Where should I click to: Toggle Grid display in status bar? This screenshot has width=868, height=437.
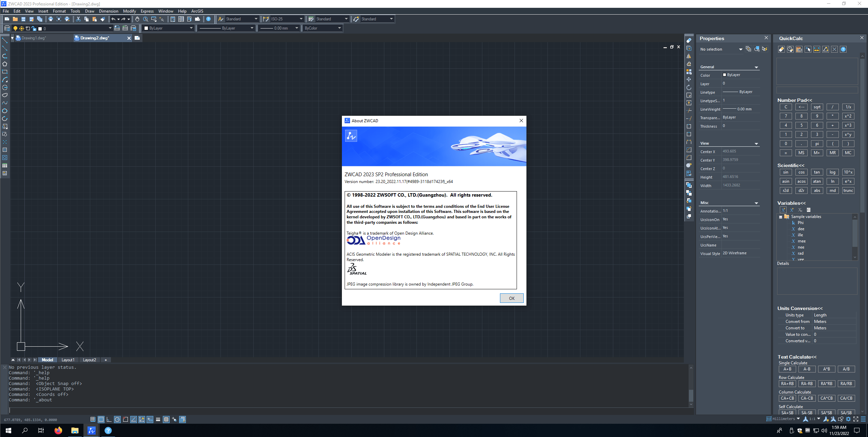tap(101, 419)
